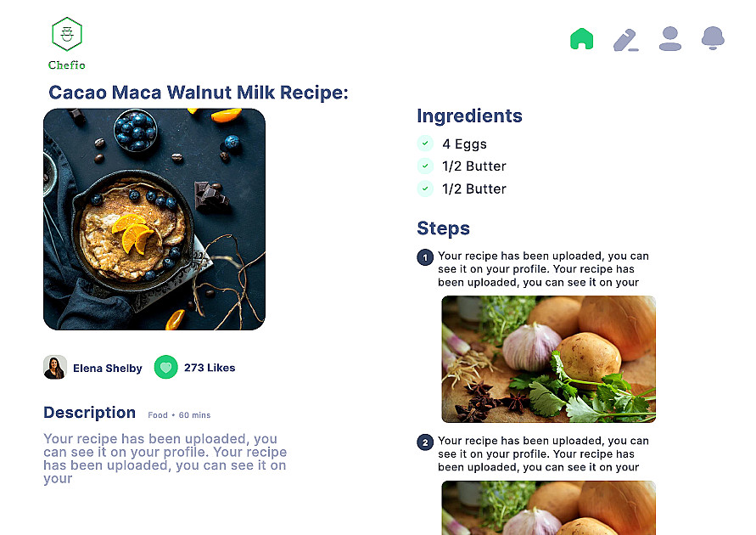Click the Food • 60 mins tag
Viewport: 756px width, 535px height.
click(x=179, y=415)
